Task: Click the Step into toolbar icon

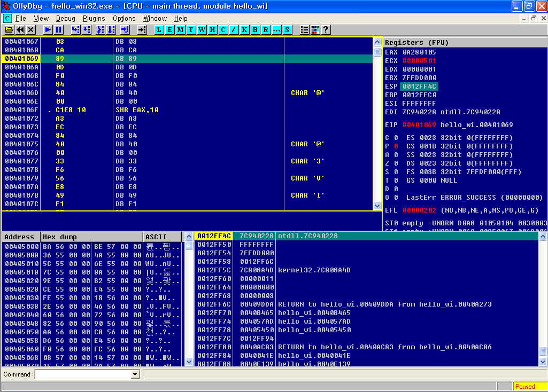Action: 75,30
